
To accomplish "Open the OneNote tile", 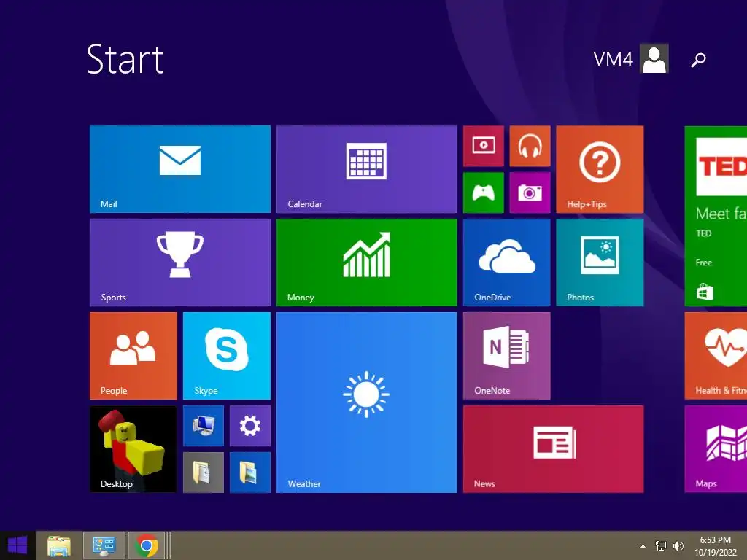I will [x=507, y=356].
